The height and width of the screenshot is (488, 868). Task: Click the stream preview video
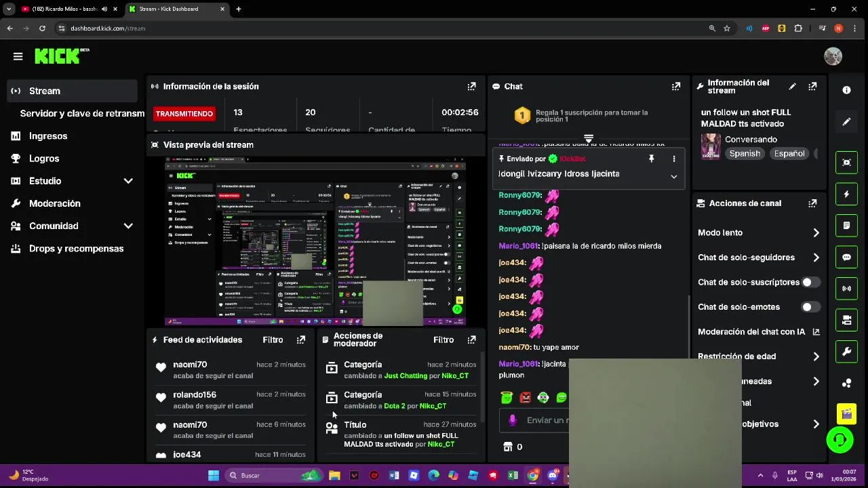[315, 241]
